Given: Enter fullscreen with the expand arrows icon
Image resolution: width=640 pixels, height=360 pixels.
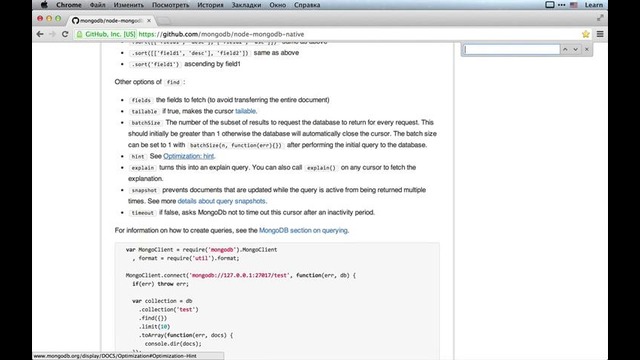Looking at the screenshot, I should [x=600, y=18].
